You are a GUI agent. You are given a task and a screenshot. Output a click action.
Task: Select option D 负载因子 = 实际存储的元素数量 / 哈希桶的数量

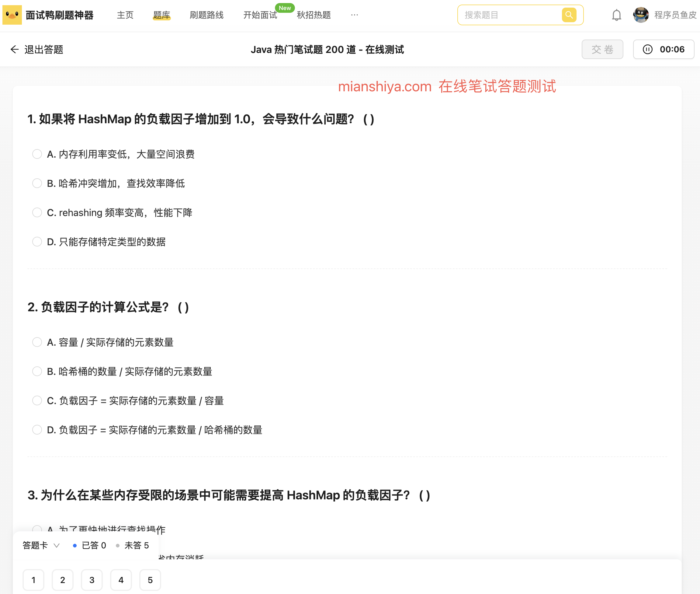(37, 430)
